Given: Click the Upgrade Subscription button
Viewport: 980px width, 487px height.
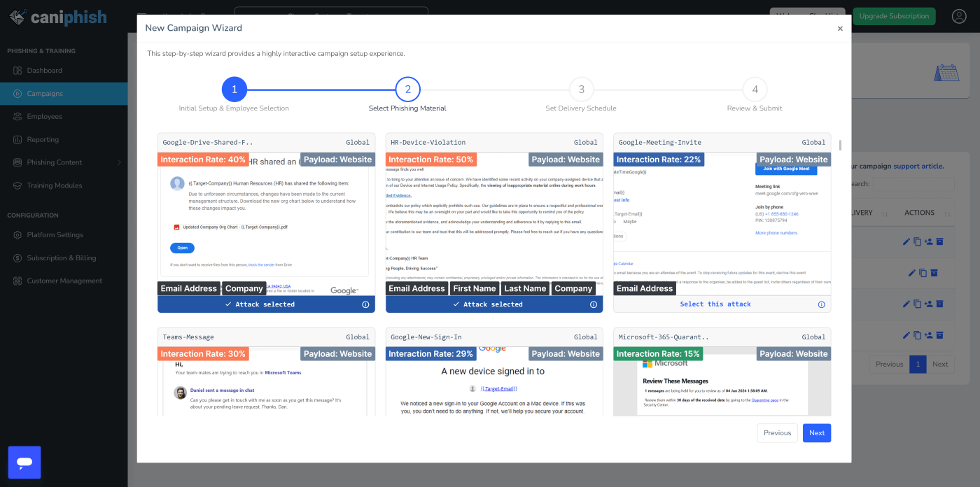Looking at the screenshot, I should (894, 16).
